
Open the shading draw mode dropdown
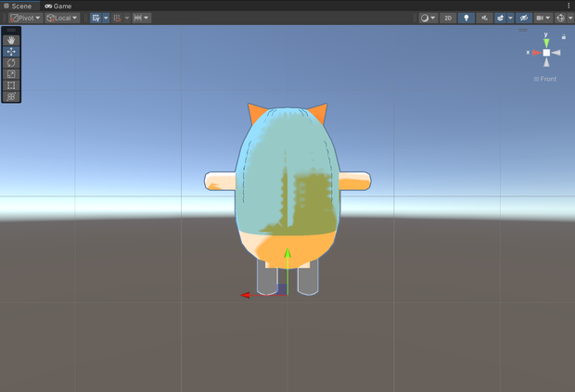(428, 18)
